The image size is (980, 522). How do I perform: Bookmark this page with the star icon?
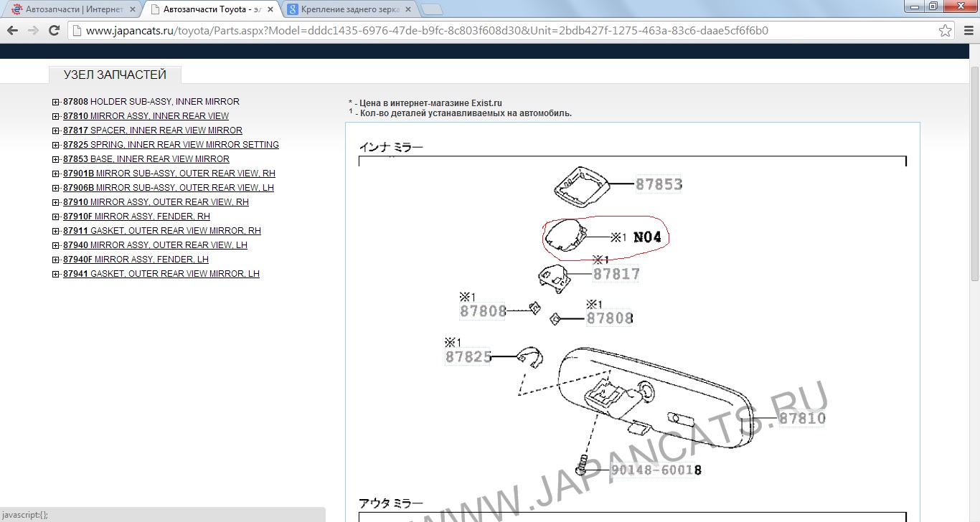(946, 31)
